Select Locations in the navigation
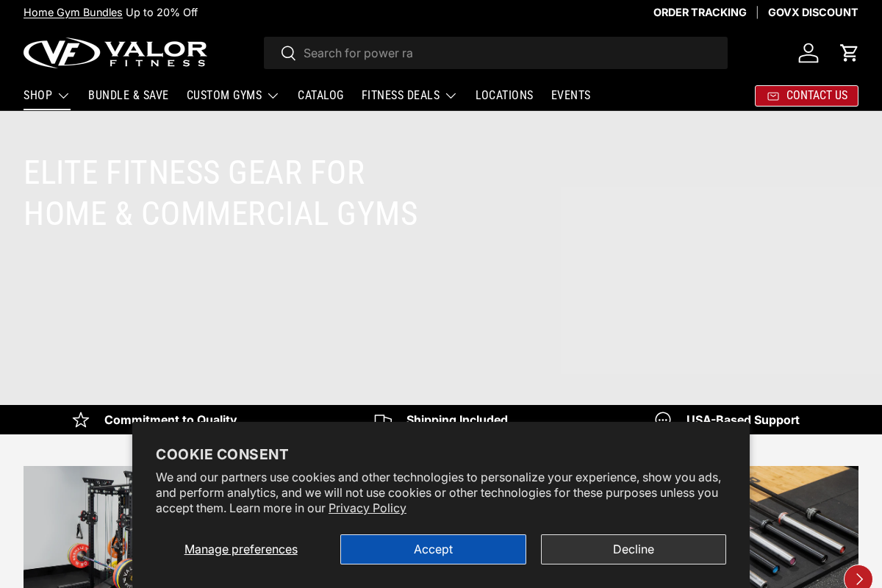Screen dimensions: 882x588 (504, 95)
